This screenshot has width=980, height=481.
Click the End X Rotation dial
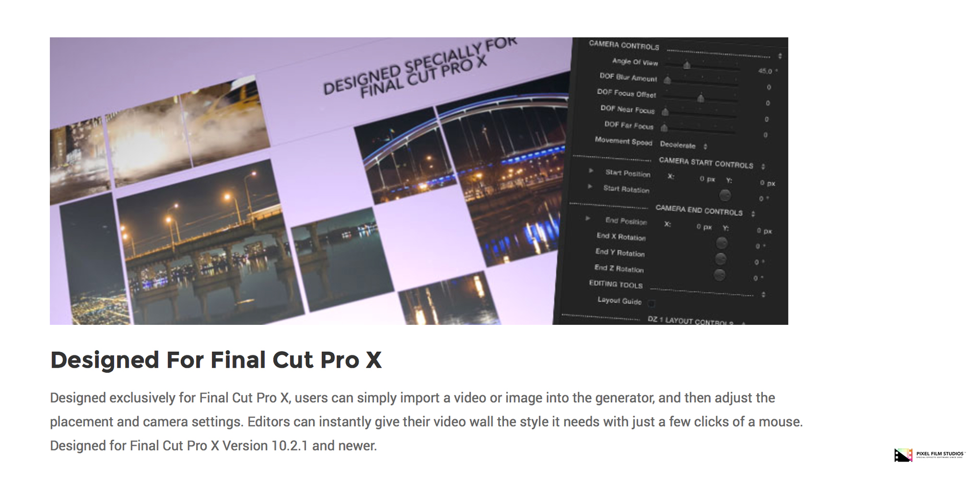721,243
